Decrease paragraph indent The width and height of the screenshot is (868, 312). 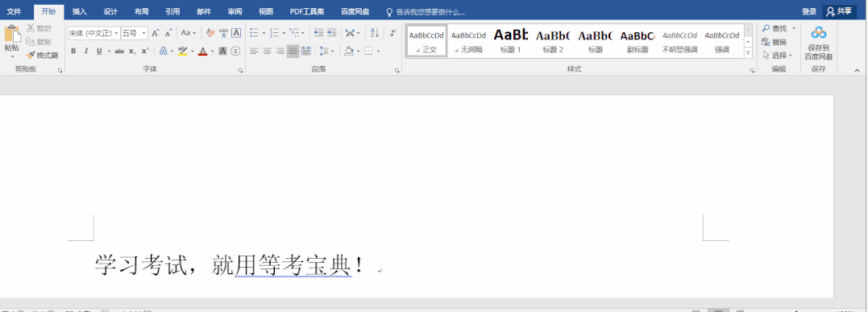(x=319, y=33)
